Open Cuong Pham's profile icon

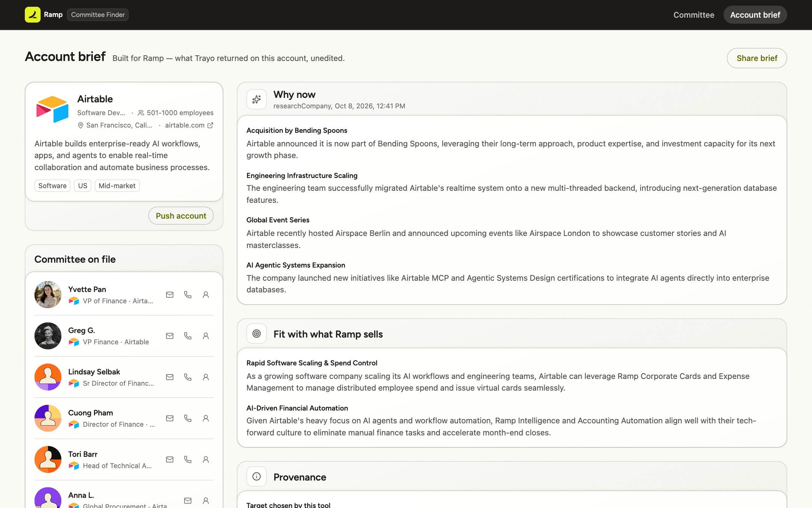(206, 418)
